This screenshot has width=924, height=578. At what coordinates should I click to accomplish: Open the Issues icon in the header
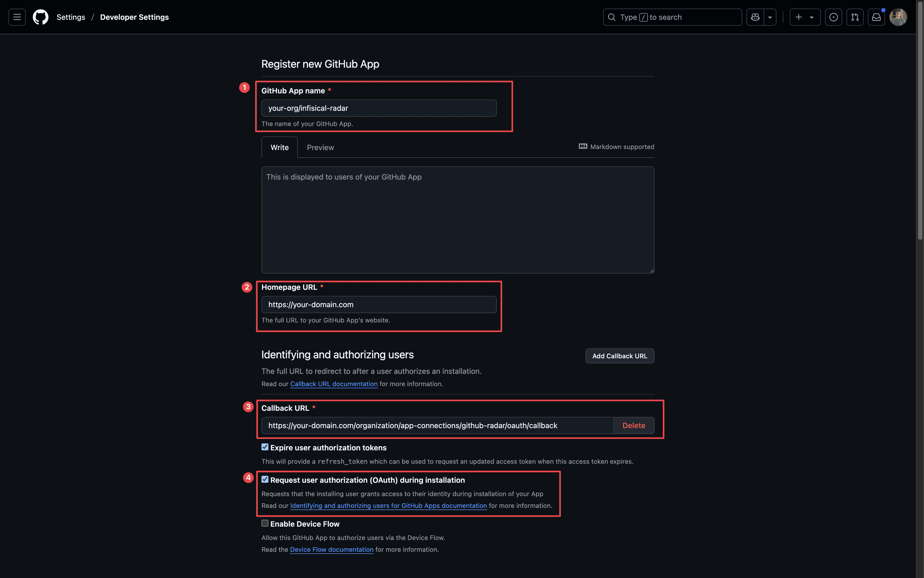834,17
